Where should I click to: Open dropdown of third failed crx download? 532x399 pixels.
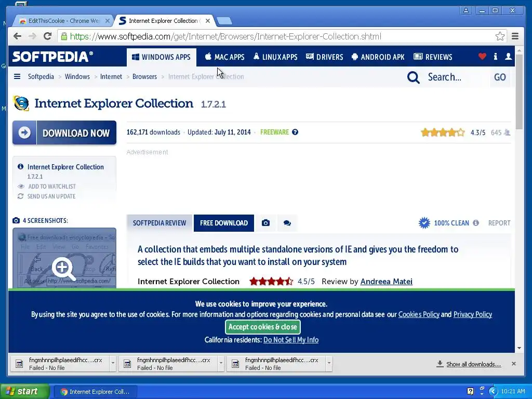point(329,363)
